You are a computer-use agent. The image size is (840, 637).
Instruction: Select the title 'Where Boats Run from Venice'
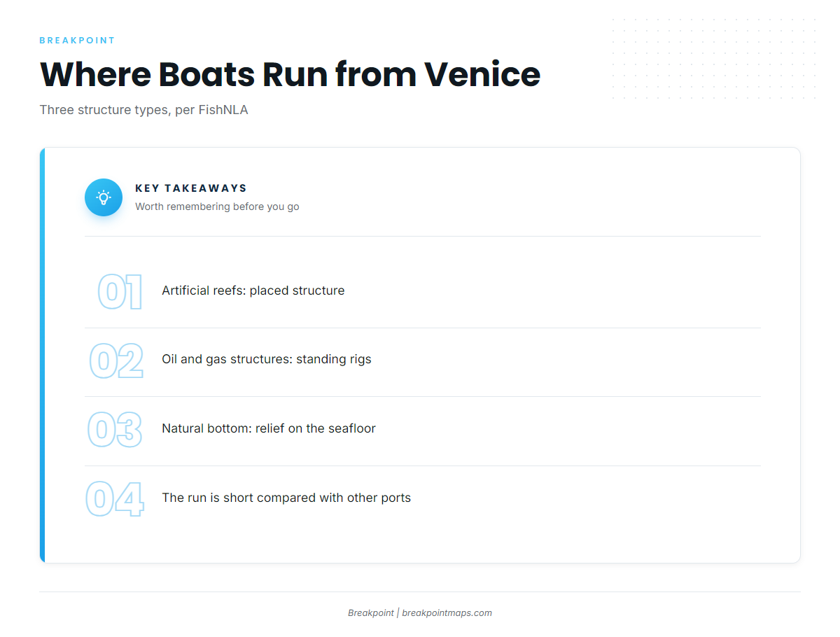click(290, 74)
